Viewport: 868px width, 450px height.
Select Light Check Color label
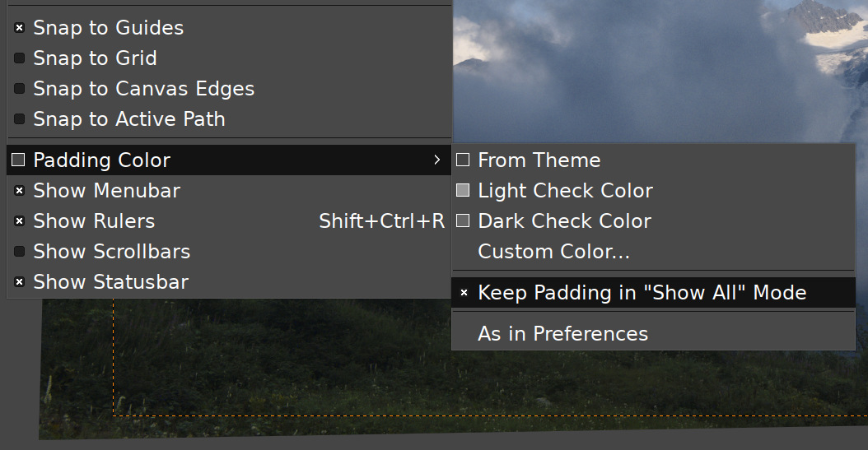click(x=565, y=191)
